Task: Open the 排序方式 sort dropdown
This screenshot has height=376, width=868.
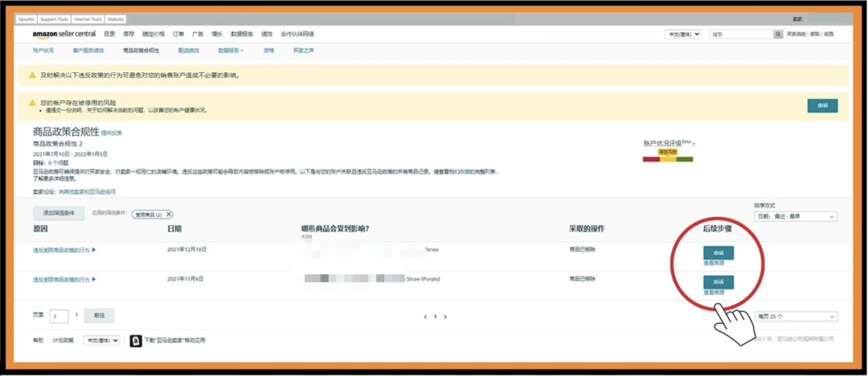Action: click(795, 216)
